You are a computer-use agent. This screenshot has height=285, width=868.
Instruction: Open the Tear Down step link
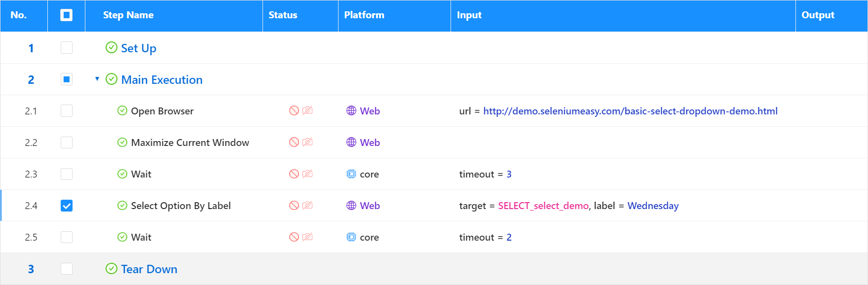click(149, 269)
